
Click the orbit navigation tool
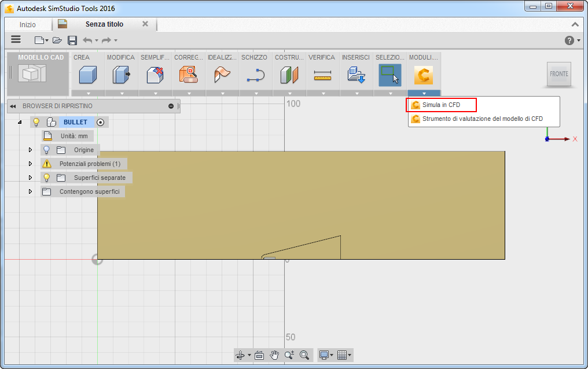(240, 355)
